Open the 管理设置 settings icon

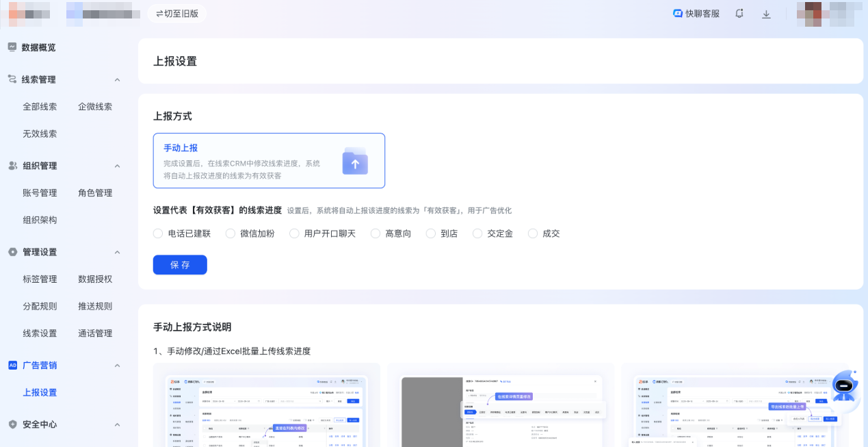[x=11, y=251]
